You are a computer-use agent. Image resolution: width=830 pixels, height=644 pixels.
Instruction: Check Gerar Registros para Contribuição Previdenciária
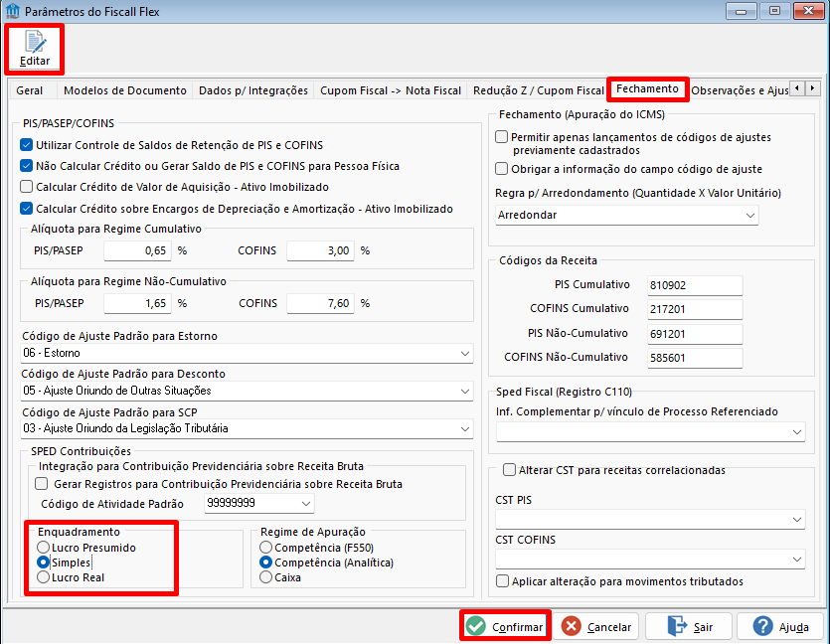point(42,484)
